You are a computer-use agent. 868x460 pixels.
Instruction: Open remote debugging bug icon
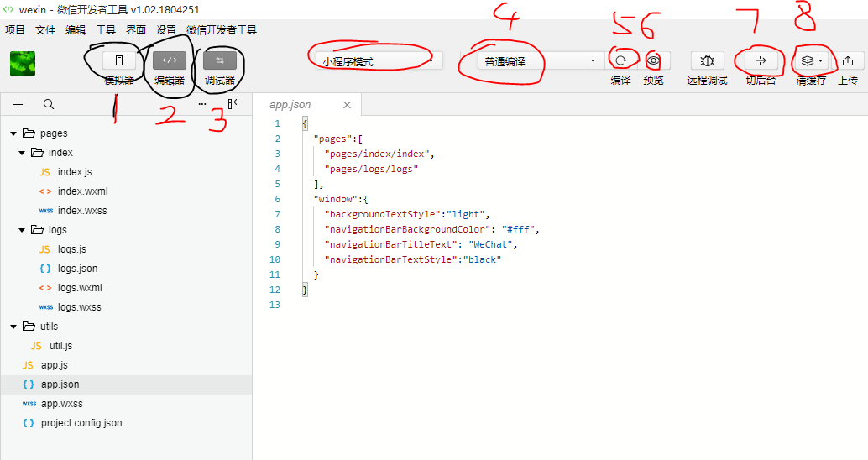[707, 61]
